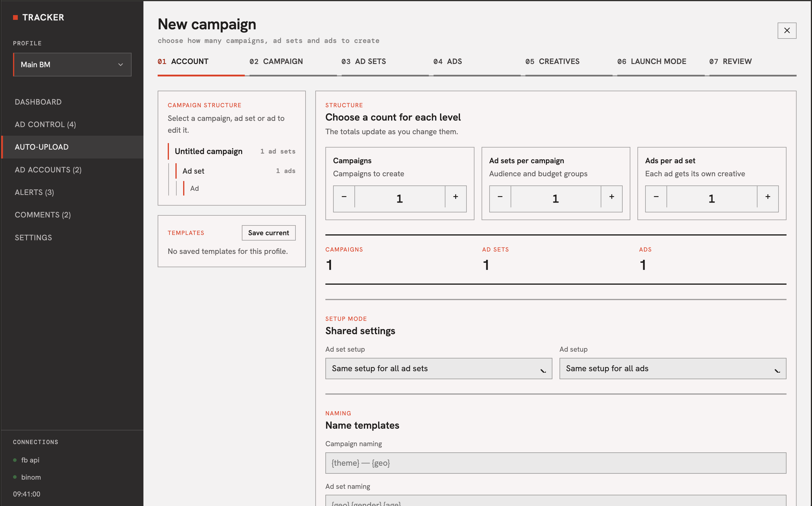Close the New campaign dialog
812x506 pixels.
coord(787,31)
